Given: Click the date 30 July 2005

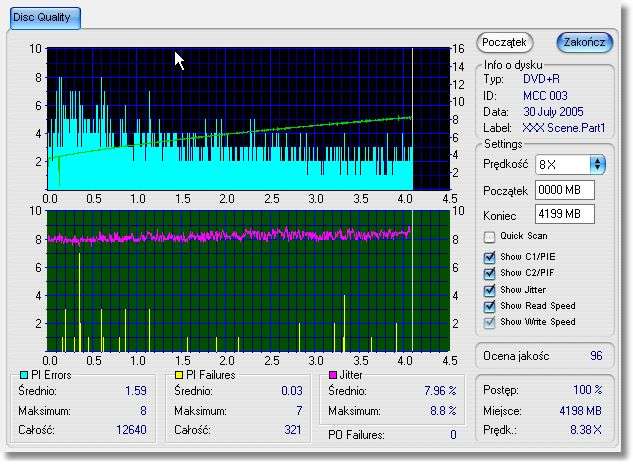Looking at the screenshot, I should (x=553, y=112).
